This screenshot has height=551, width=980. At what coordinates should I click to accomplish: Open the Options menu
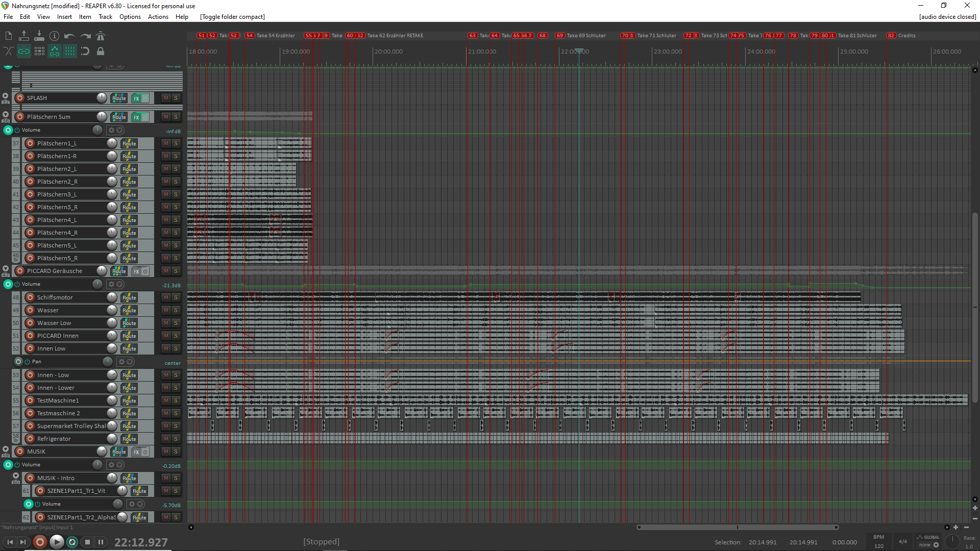[x=130, y=17]
